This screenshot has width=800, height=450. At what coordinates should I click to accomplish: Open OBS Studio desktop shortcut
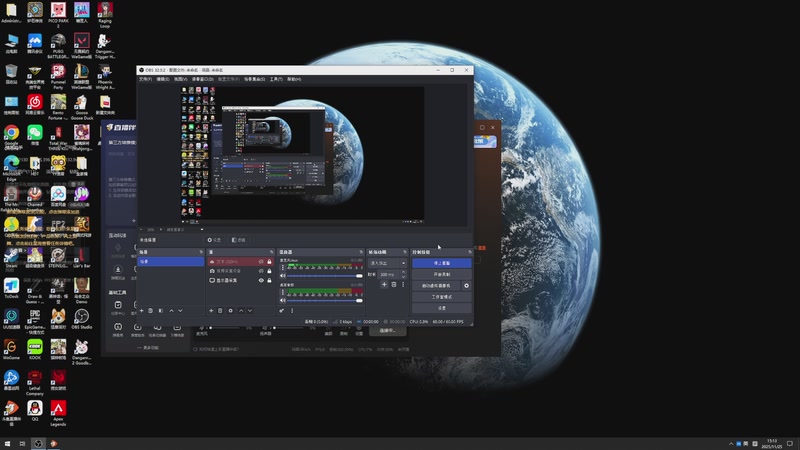pos(82,319)
